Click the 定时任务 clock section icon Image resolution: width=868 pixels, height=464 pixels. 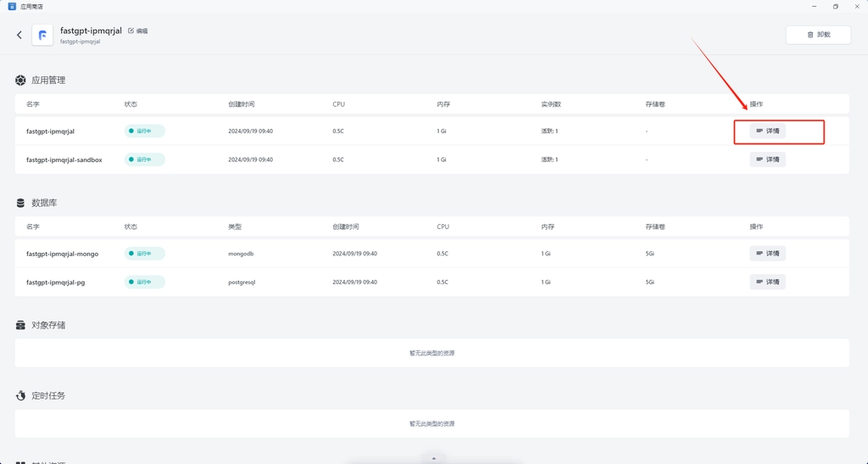coord(20,395)
